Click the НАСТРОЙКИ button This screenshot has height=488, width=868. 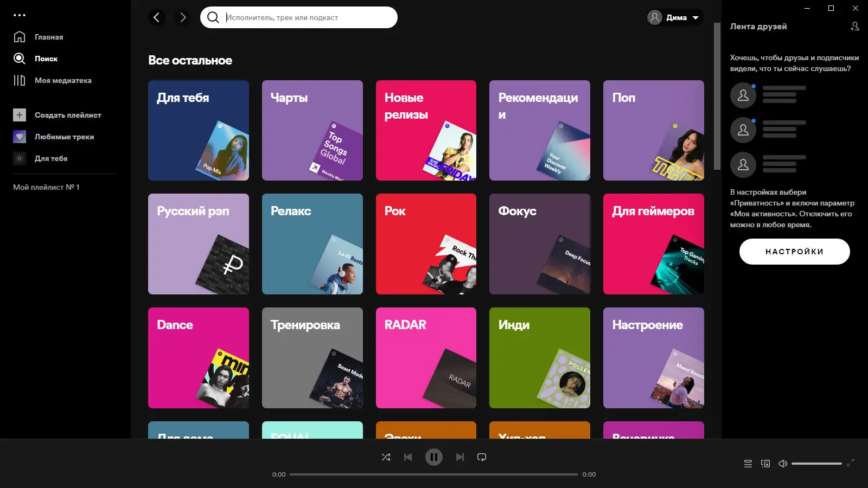(795, 252)
